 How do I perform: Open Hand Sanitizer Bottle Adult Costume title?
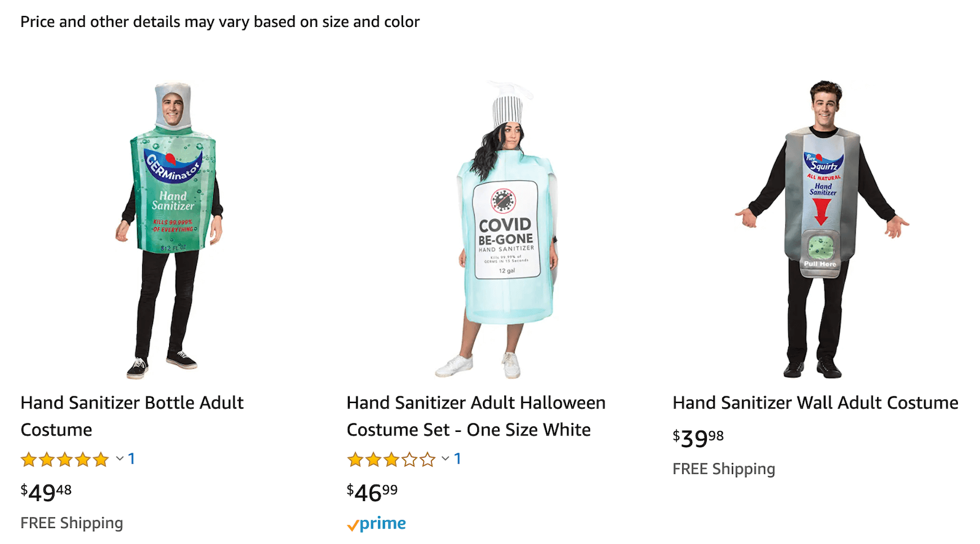tap(132, 416)
